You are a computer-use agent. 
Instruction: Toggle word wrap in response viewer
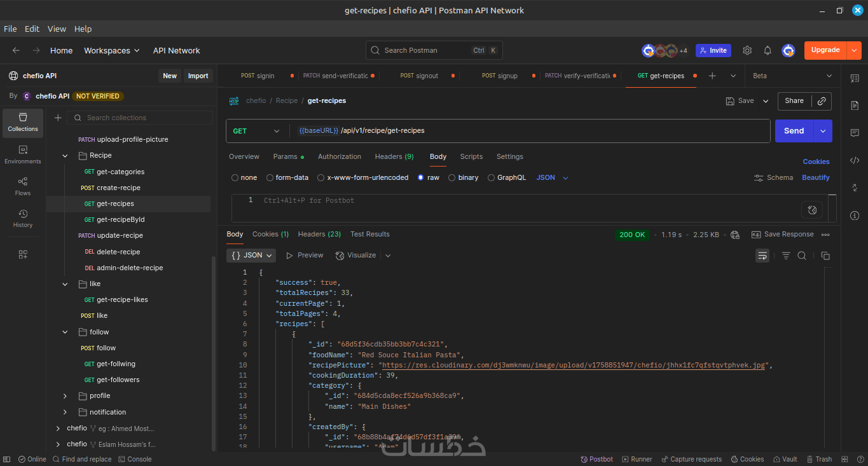(762, 256)
